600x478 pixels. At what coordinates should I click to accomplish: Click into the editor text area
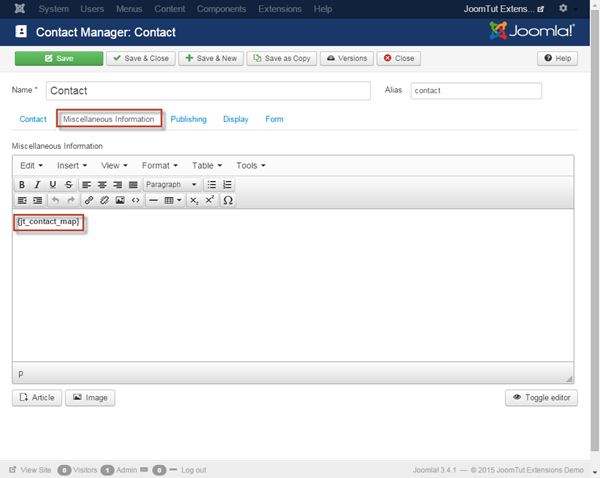[x=293, y=285]
